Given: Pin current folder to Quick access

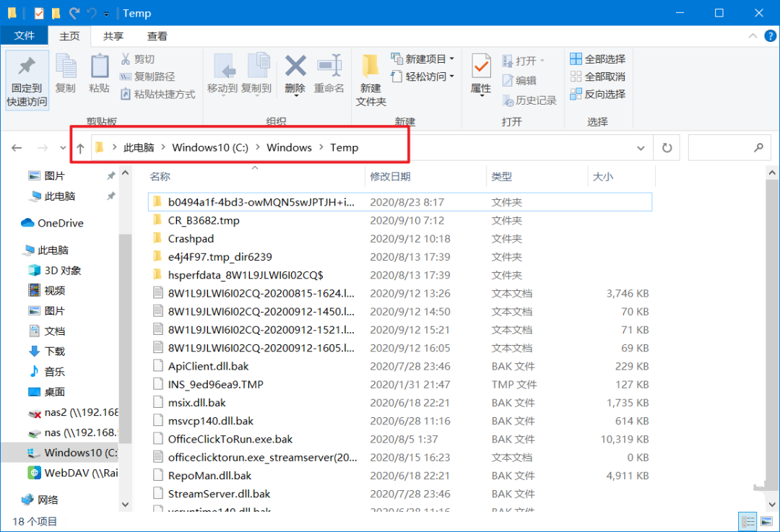Looking at the screenshot, I should [26, 78].
